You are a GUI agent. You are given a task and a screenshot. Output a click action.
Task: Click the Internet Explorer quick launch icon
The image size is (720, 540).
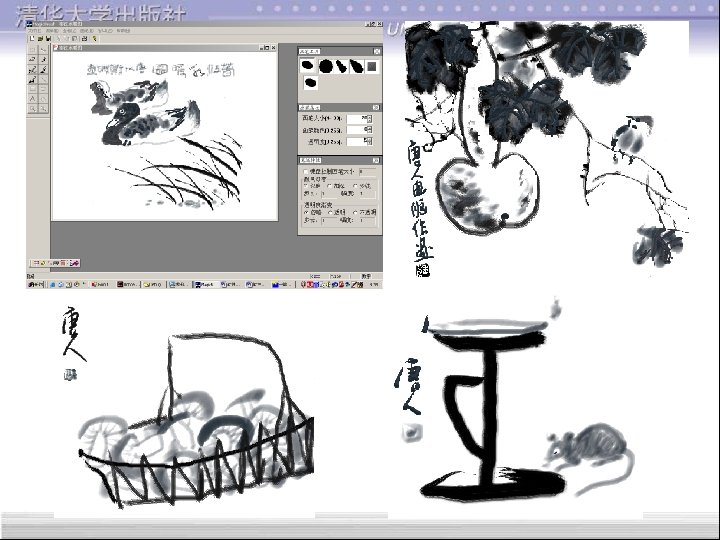[52, 285]
